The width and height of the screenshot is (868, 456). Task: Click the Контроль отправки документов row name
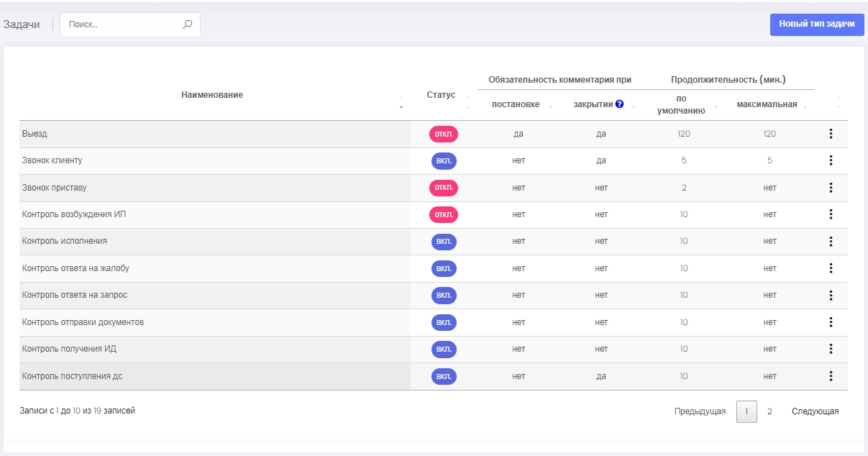(83, 322)
